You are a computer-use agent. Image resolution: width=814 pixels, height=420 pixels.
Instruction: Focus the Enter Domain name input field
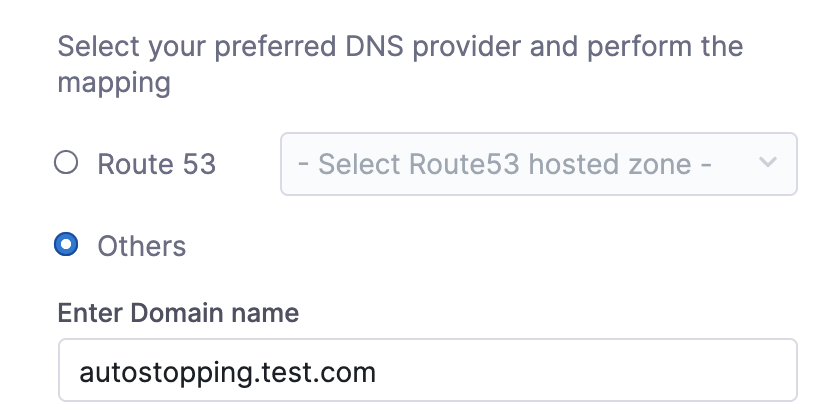point(428,370)
